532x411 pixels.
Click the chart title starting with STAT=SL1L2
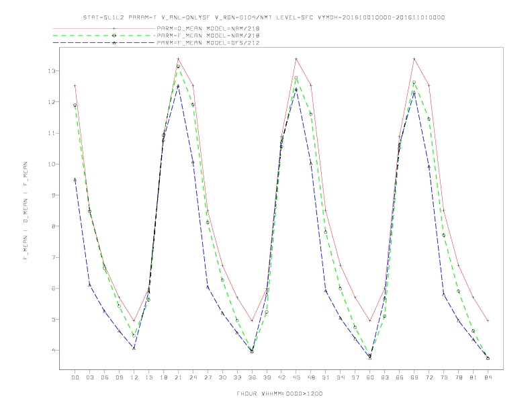[264, 17]
